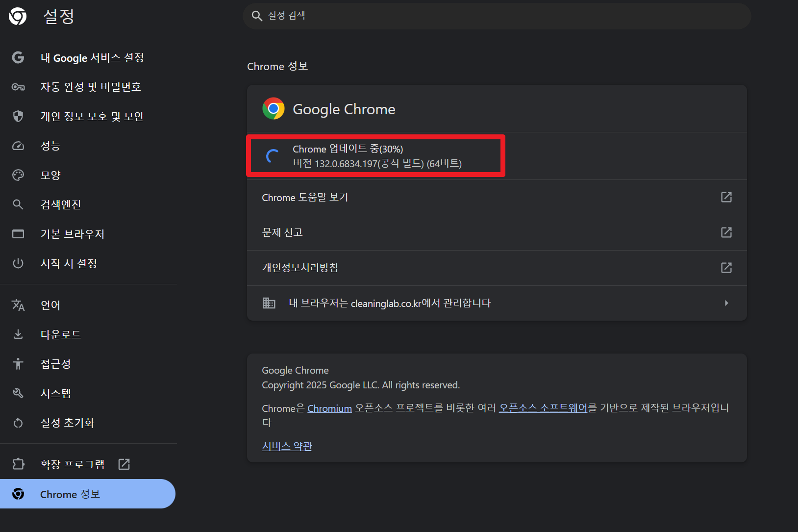The width and height of the screenshot is (798, 532).
Task: Open the Chromium hyperlink
Action: [x=329, y=408]
